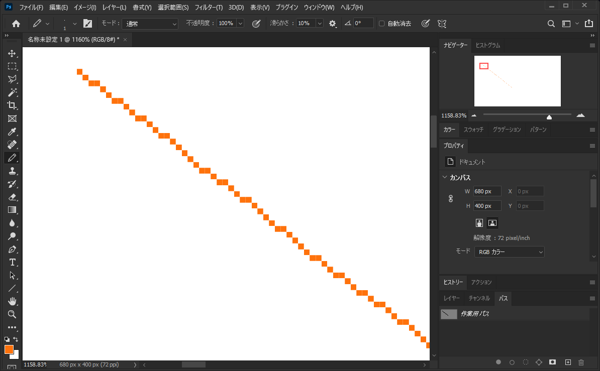This screenshot has width=600, height=371.
Task: Set canvas to portrait orientation
Action: click(479, 223)
